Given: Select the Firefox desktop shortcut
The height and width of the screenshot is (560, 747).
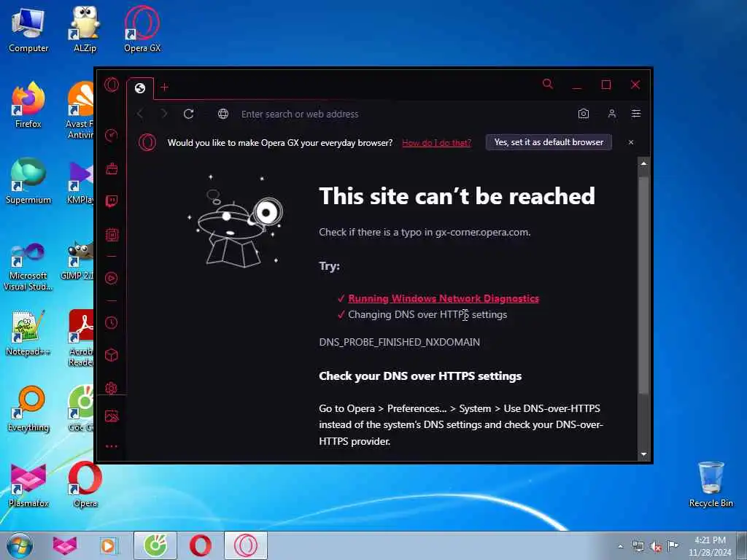Looking at the screenshot, I should pos(28,105).
